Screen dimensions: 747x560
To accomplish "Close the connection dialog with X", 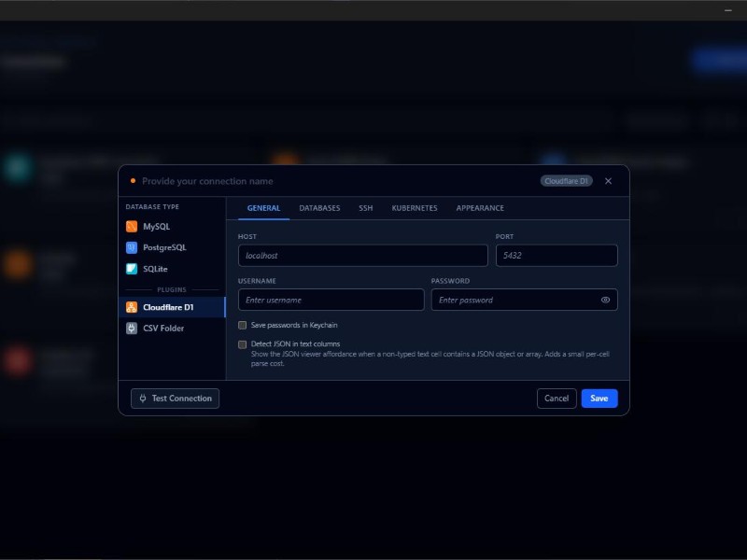I will coord(609,181).
